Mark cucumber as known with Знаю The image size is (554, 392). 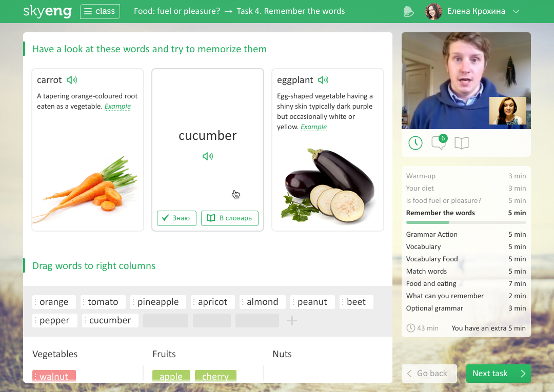pyautogui.click(x=176, y=218)
